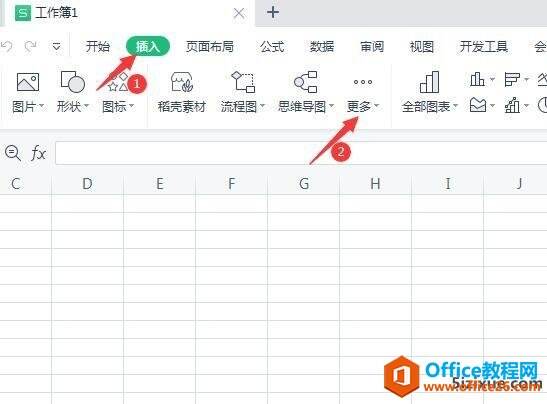The width and height of the screenshot is (547, 404).
Task: Click the Undo arrow icon
Action: [7, 46]
